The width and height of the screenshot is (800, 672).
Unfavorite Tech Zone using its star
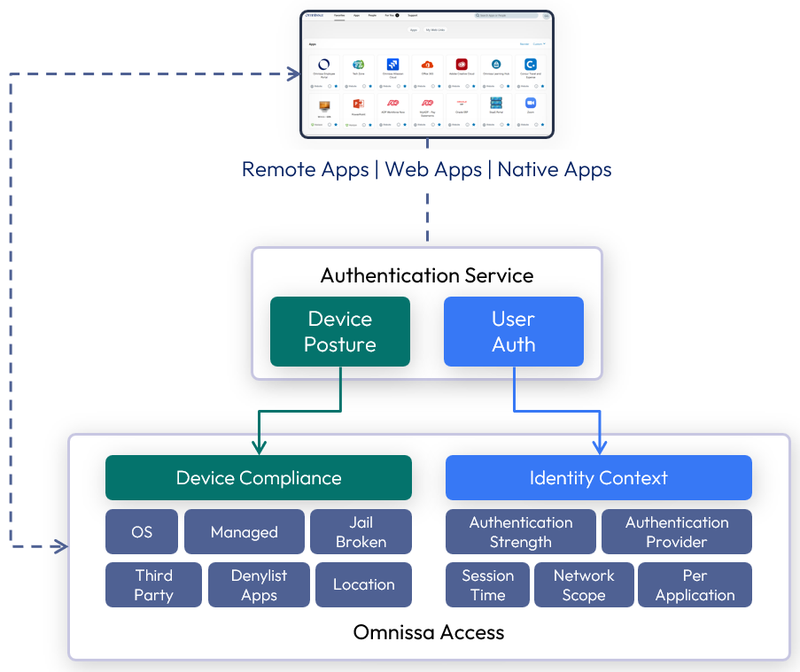(x=369, y=87)
